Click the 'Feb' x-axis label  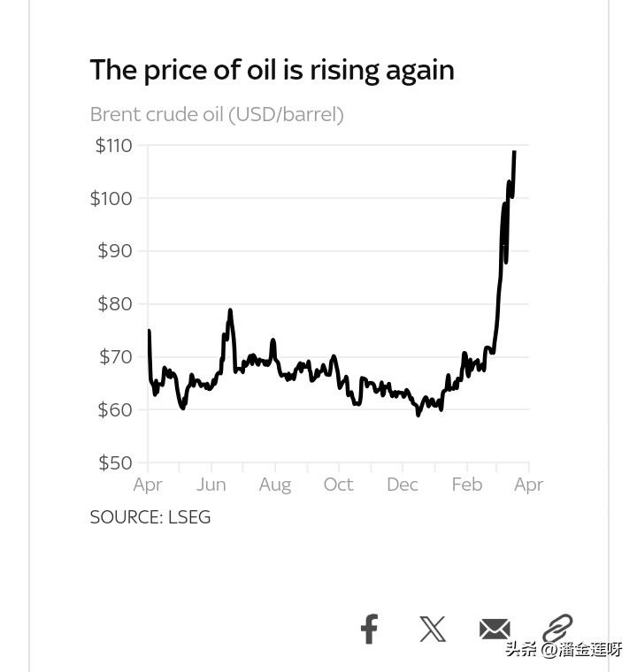point(466,485)
